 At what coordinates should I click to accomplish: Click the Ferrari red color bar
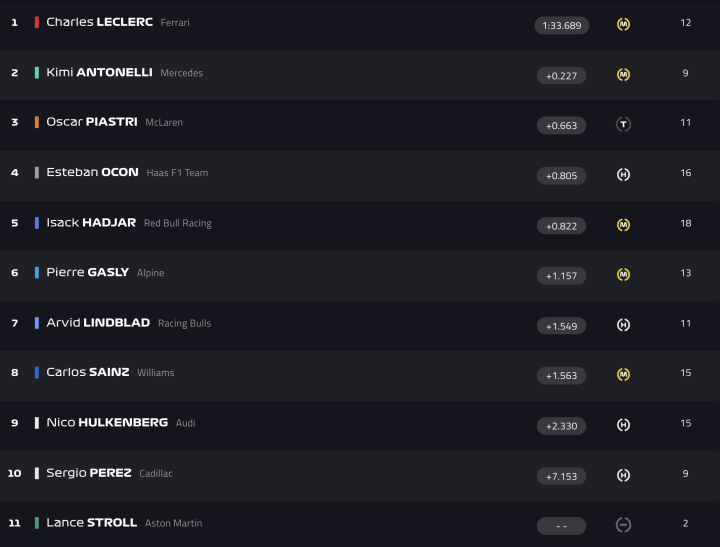point(37,22)
